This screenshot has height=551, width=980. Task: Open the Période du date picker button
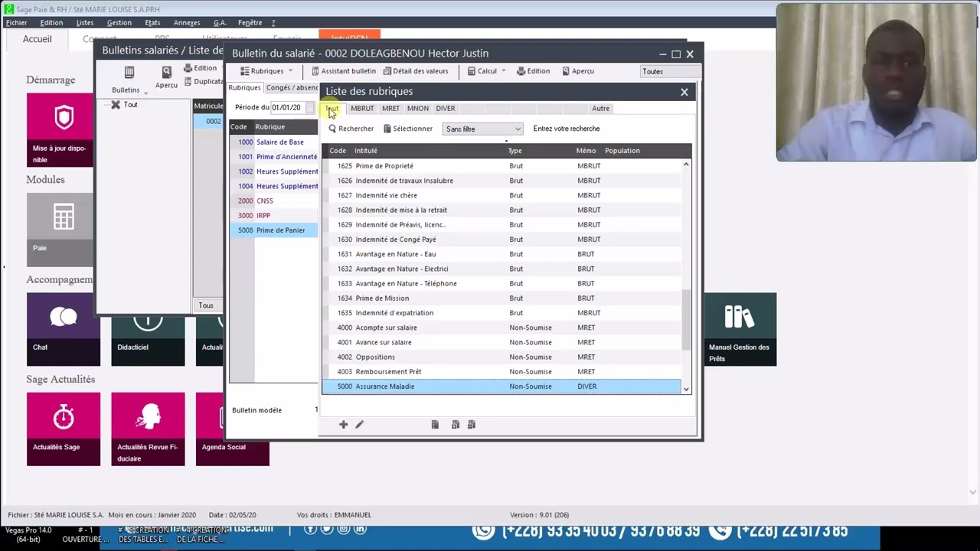309,108
